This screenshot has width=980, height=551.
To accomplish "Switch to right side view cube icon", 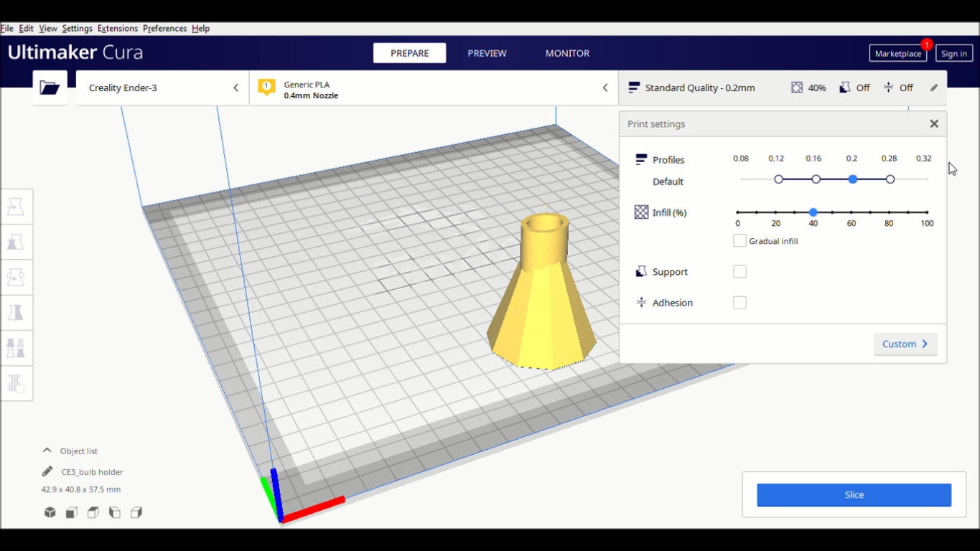I will click(136, 512).
